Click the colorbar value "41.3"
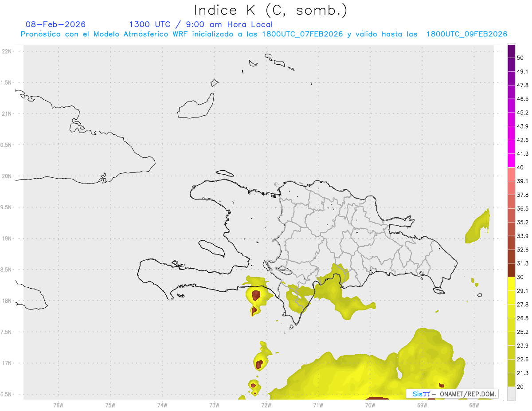 point(523,154)
